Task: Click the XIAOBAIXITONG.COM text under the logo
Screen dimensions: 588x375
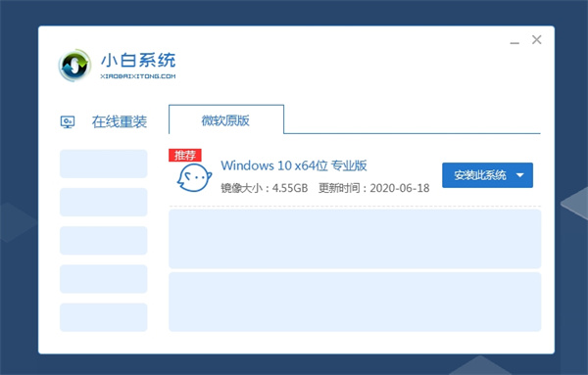Action: pyautogui.click(x=138, y=76)
